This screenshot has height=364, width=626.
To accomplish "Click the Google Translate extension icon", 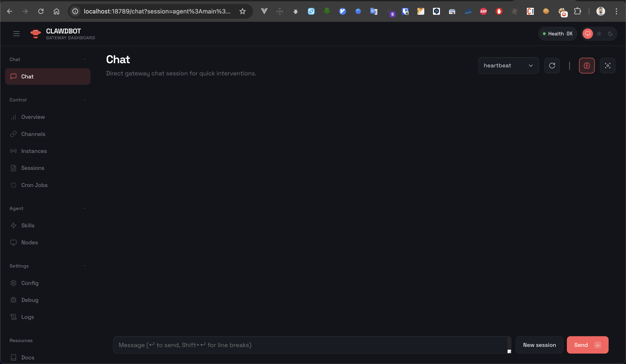I will pos(374,11).
